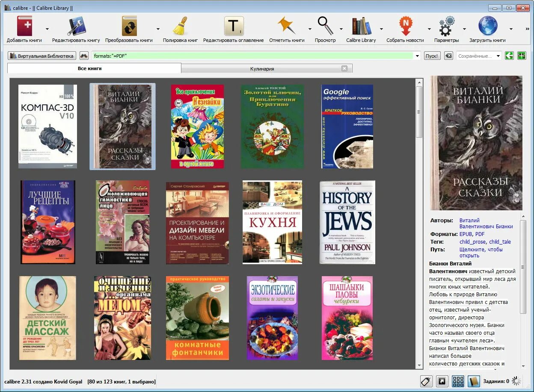The height and width of the screenshot is (392, 534).
Task: Select 'Проектирование и дизайн мебели' cover
Action: (197, 222)
